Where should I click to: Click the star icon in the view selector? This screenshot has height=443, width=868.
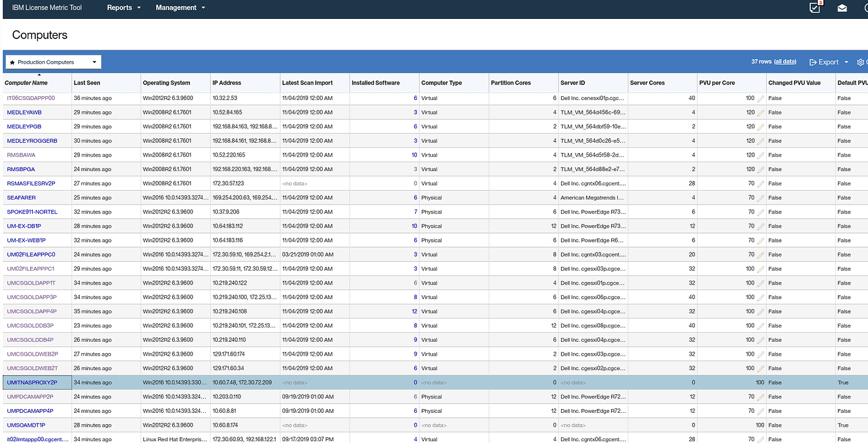(12, 62)
